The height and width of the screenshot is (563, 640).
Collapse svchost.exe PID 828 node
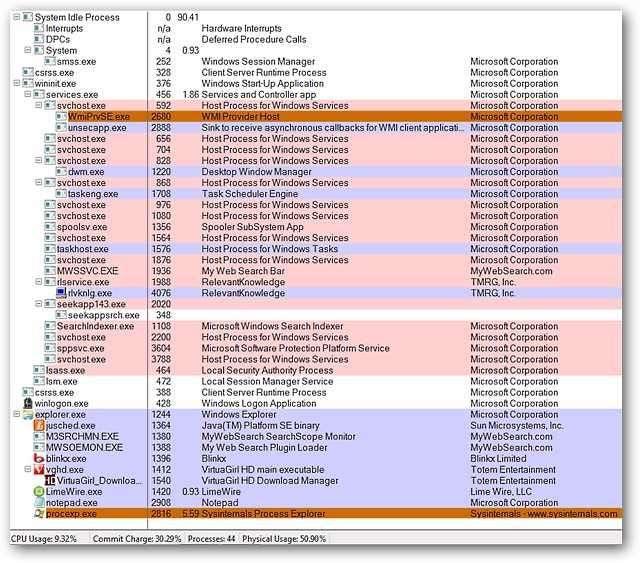(39, 160)
